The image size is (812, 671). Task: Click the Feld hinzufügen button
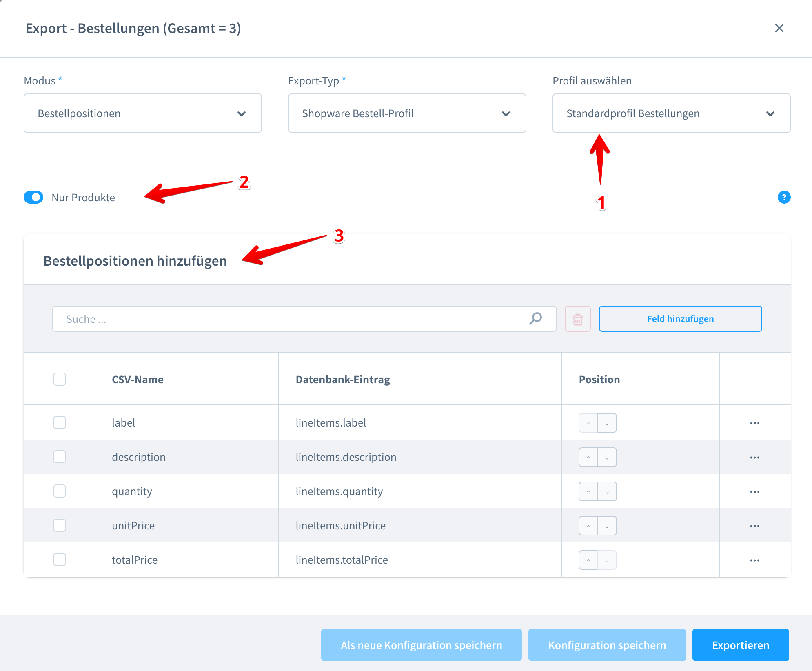pos(680,319)
